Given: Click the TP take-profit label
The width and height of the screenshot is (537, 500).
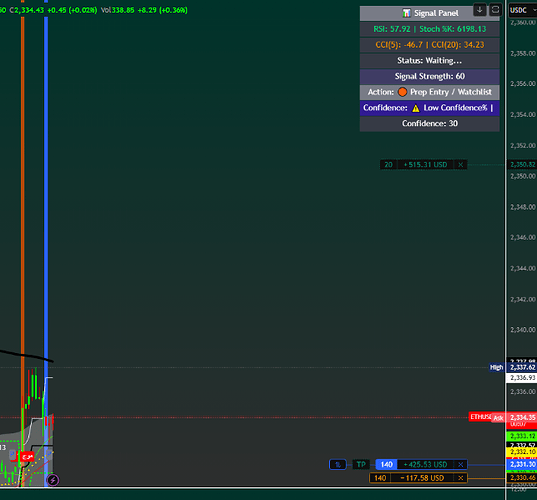Looking at the screenshot, I should [x=361, y=465].
